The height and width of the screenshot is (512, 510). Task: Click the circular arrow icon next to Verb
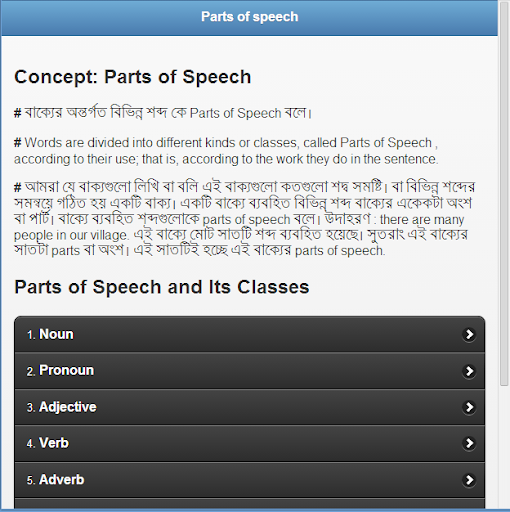point(469,443)
